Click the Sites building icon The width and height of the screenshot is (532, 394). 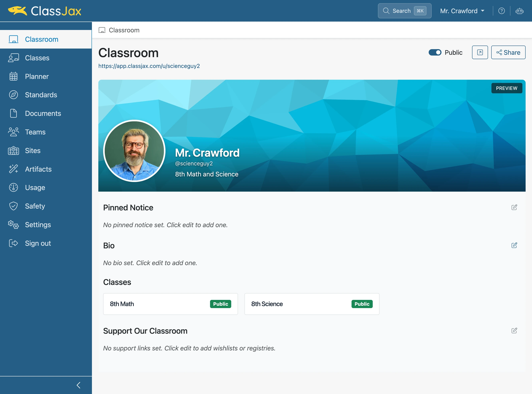(13, 150)
